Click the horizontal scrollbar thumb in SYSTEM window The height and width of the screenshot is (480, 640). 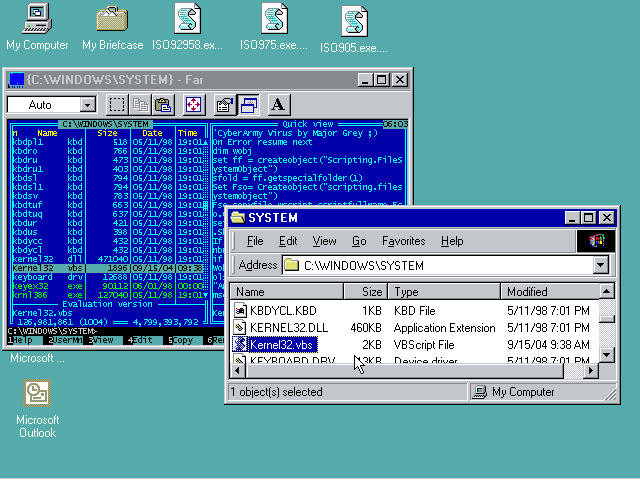click(x=404, y=371)
